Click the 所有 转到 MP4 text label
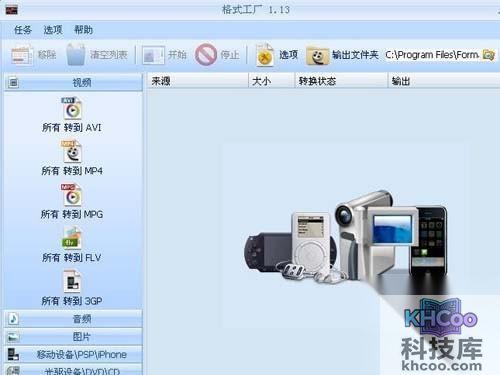 (72, 171)
